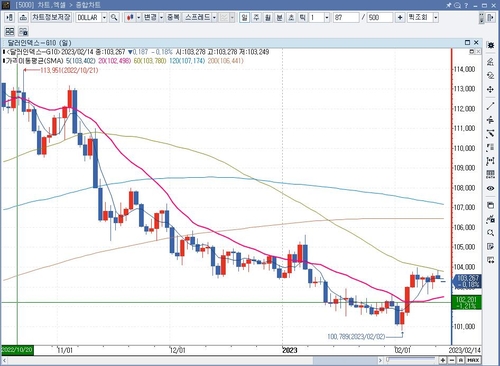
Task: Click the hierarchy icon next to 차트정보저장
Action: pos(23,18)
